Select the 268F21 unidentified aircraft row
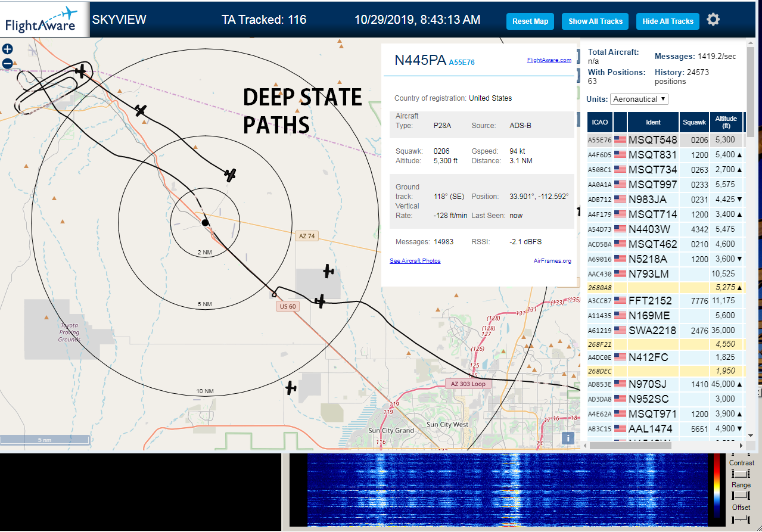This screenshot has height=532, width=762. pos(665,344)
